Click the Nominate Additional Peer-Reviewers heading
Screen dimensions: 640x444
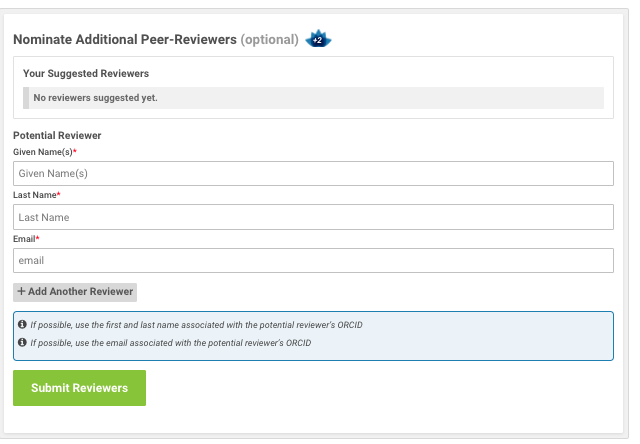click(125, 40)
